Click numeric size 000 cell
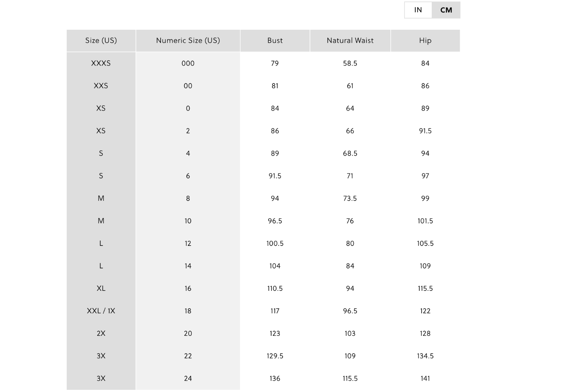Viewport: 580px width, 392px height. pos(188,63)
